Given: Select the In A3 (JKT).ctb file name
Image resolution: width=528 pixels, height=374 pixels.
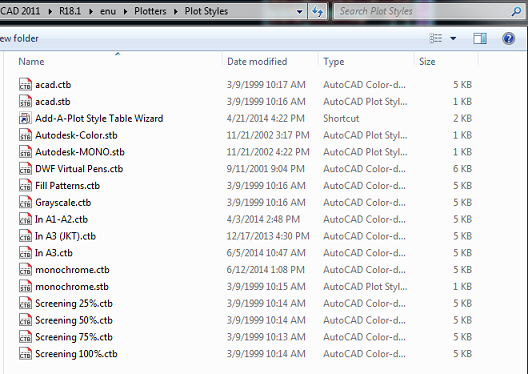Looking at the screenshot, I should pos(65,236).
